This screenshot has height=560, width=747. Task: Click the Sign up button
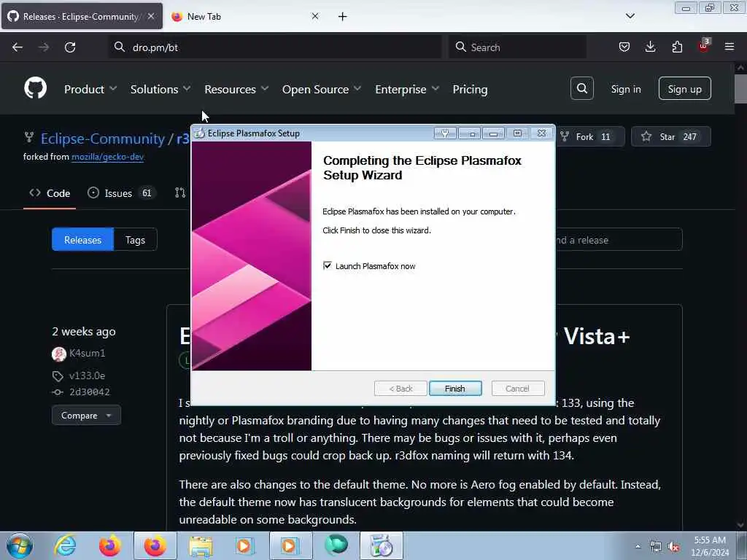point(684,88)
